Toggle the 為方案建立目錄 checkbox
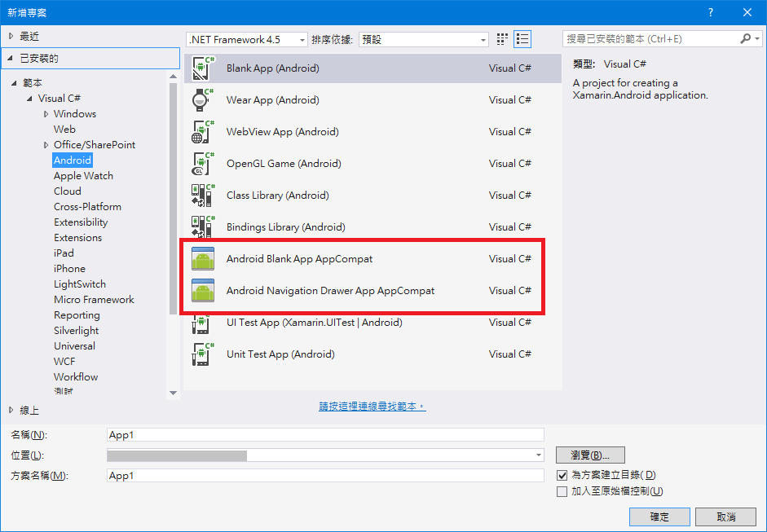This screenshot has height=532, width=767. [x=562, y=475]
